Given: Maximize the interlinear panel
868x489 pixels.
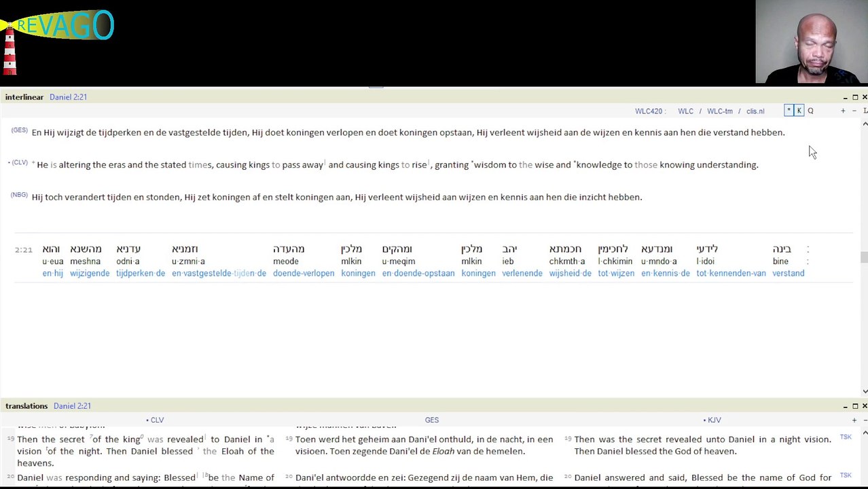Looking at the screenshot, I should 855,97.
